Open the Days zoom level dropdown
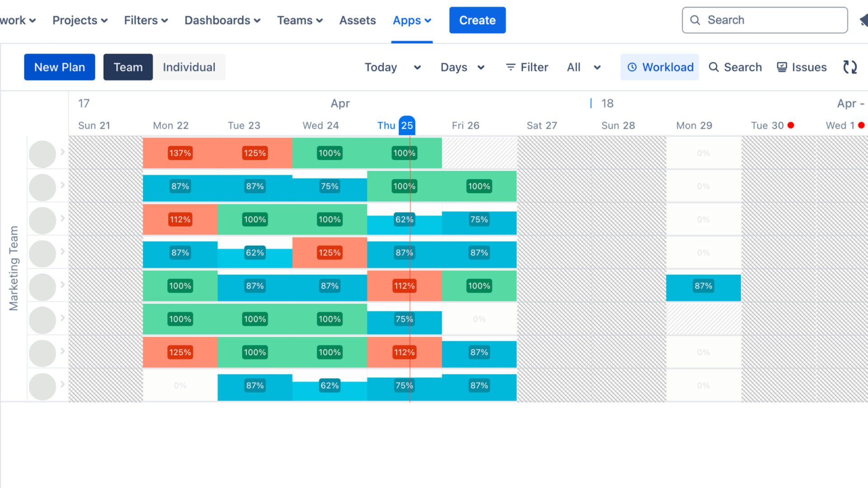Viewport: 868px width, 488px height. point(461,67)
